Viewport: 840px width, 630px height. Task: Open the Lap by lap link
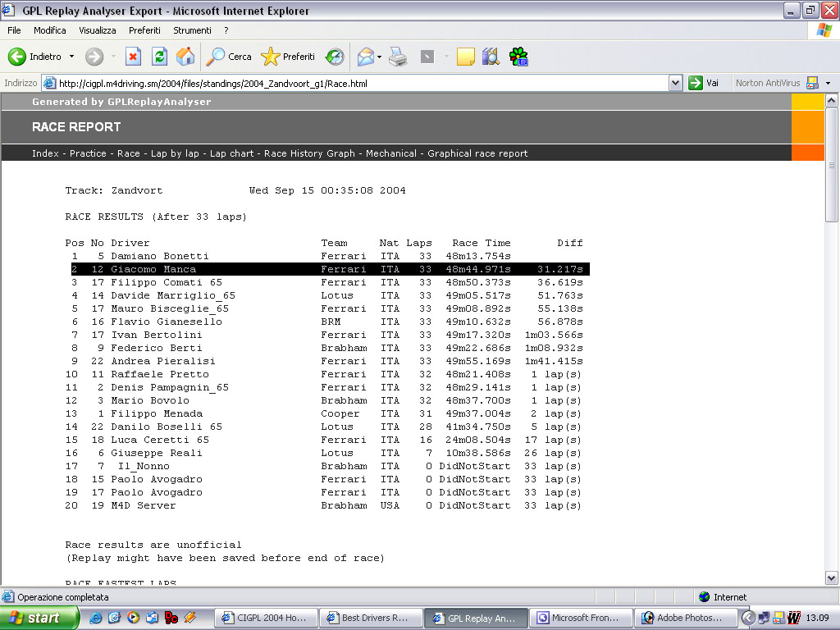[x=175, y=153]
